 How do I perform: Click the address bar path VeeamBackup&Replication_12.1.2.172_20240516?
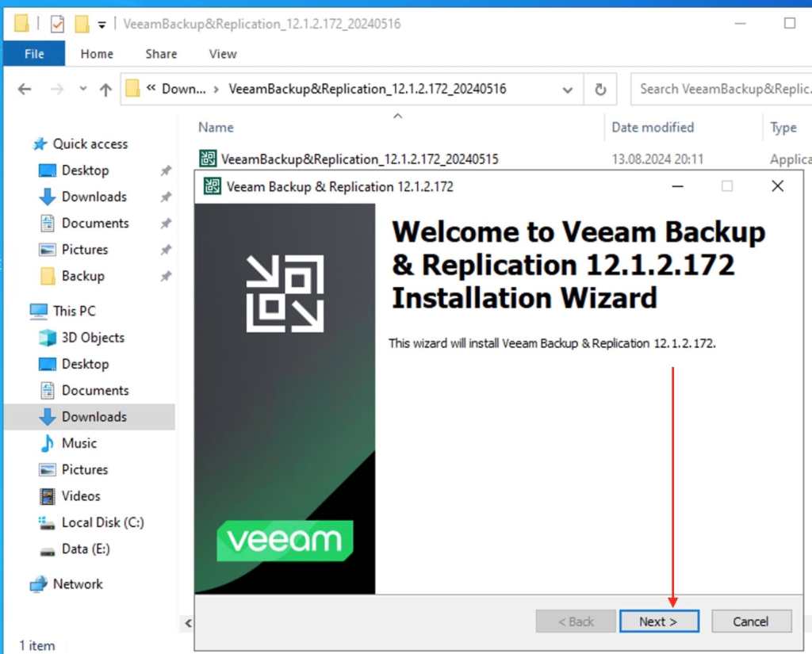coord(367,89)
